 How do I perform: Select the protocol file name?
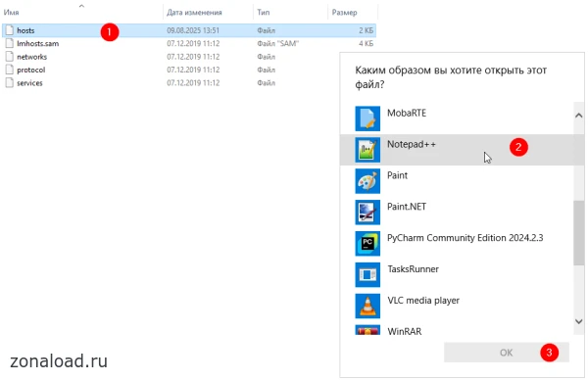coord(31,71)
